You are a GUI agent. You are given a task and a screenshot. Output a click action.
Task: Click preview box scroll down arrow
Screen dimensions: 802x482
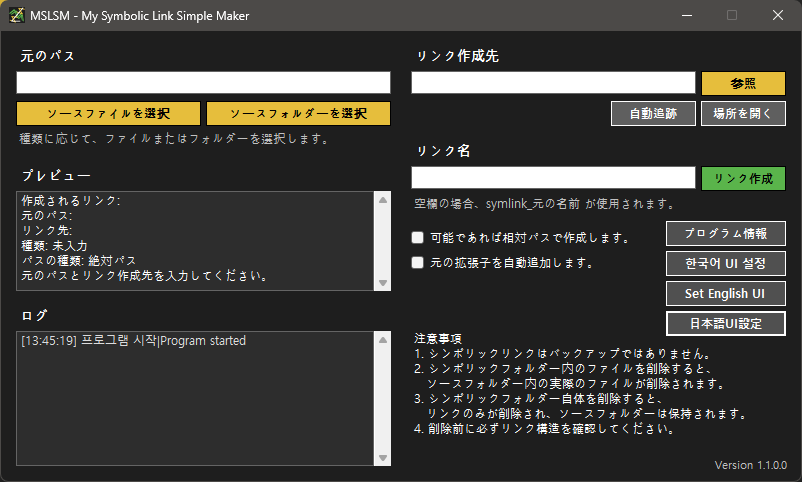point(383,282)
